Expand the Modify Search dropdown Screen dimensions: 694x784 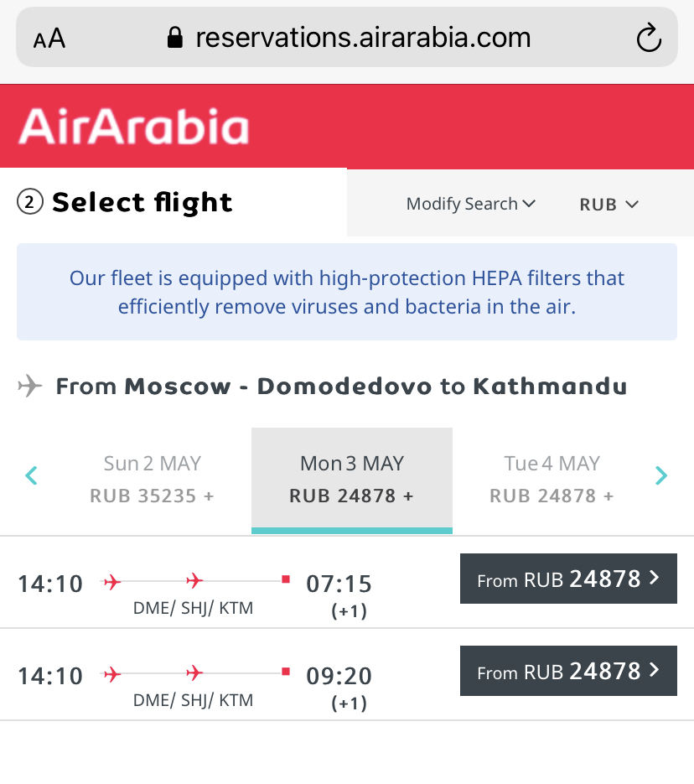470,204
